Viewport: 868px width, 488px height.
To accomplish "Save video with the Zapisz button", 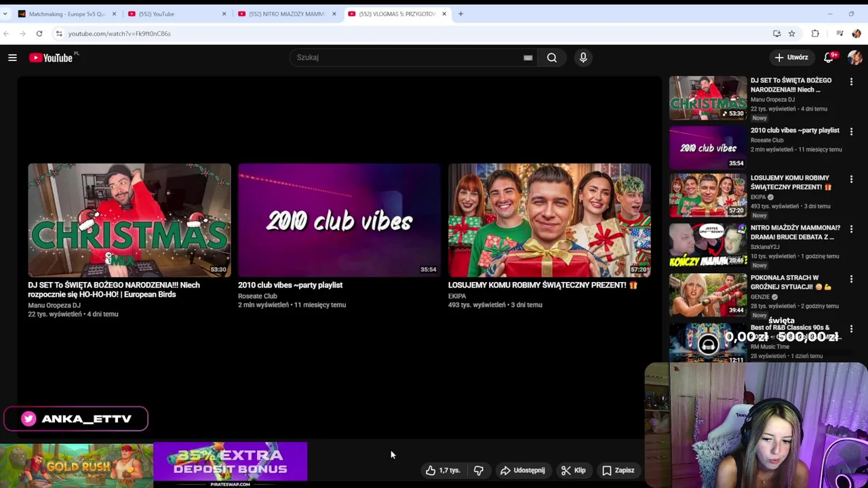I will [x=618, y=470].
